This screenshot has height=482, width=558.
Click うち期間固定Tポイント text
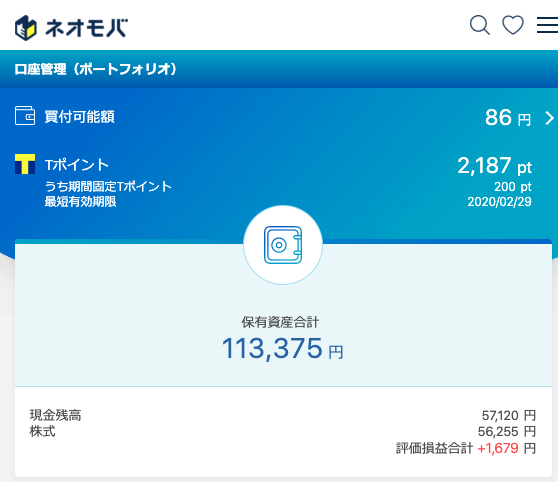coord(108,187)
